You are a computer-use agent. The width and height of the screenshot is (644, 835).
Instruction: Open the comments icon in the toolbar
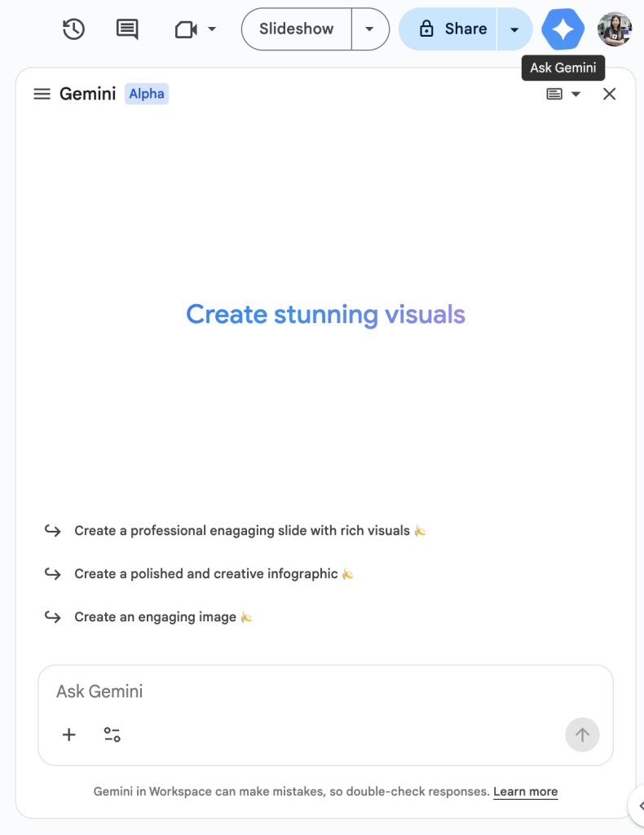coord(127,29)
